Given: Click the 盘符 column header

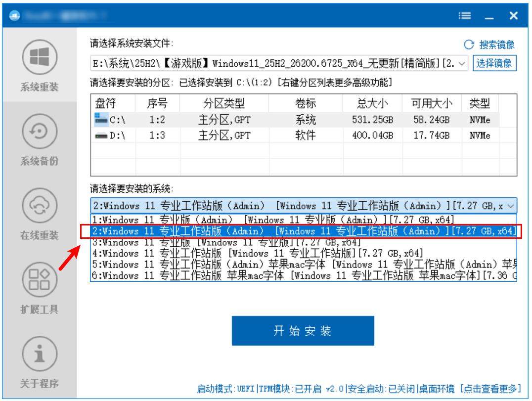Looking at the screenshot, I should [x=113, y=103].
